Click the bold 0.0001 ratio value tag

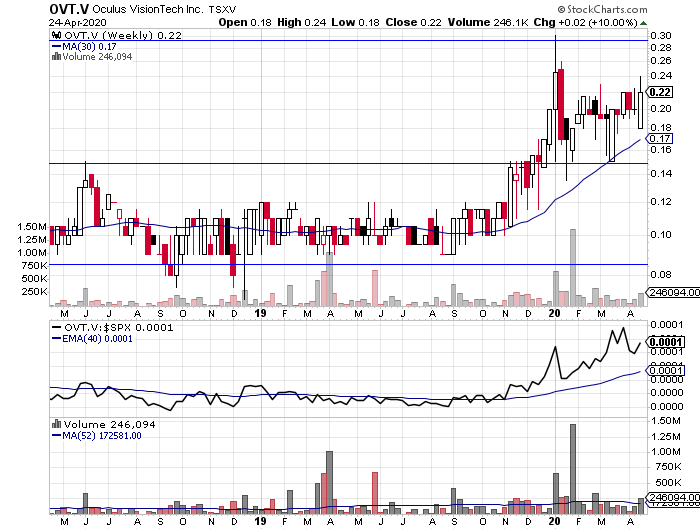pos(665,342)
